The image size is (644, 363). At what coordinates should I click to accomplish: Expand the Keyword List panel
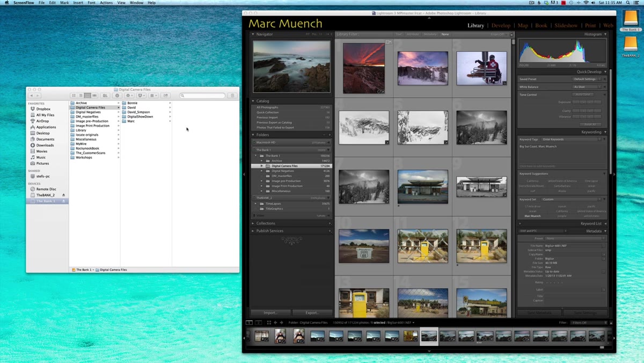[x=605, y=223]
